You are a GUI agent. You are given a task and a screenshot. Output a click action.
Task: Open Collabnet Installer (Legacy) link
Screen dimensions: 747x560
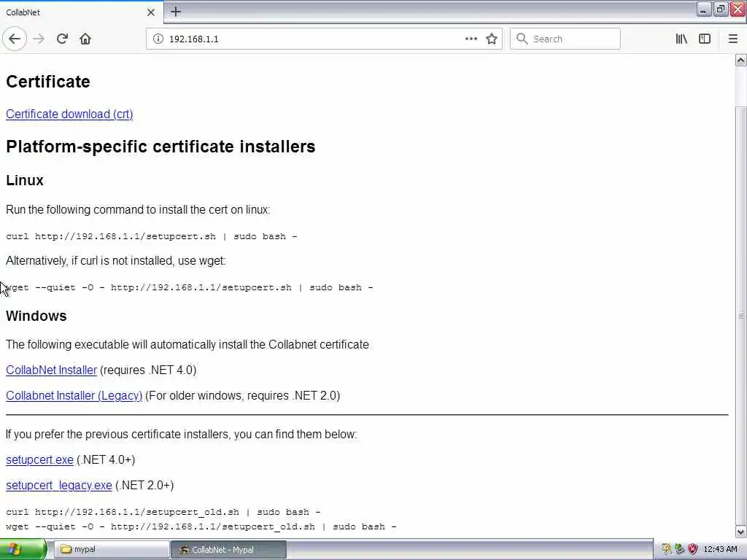click(x=74, y=396)
